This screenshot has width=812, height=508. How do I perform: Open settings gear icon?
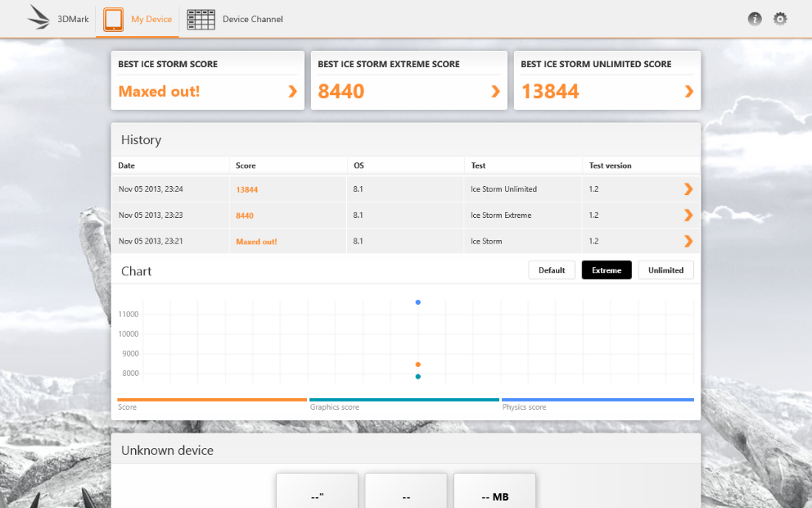coord(780,19)
